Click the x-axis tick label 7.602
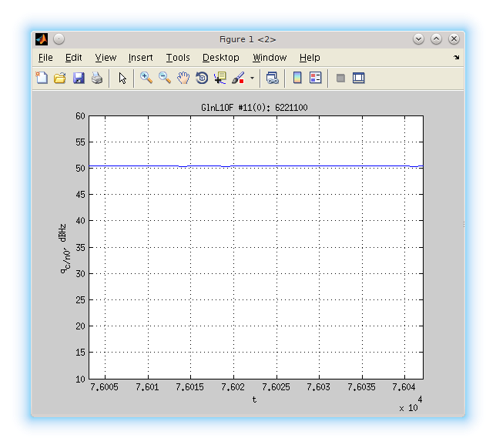 point(233,387)
